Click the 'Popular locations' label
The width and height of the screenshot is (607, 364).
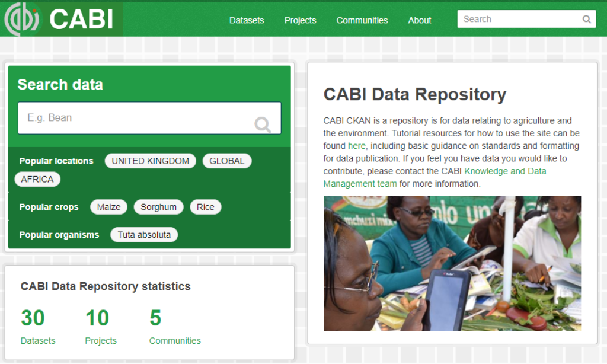pyautogui.click(x=56, y=161)
